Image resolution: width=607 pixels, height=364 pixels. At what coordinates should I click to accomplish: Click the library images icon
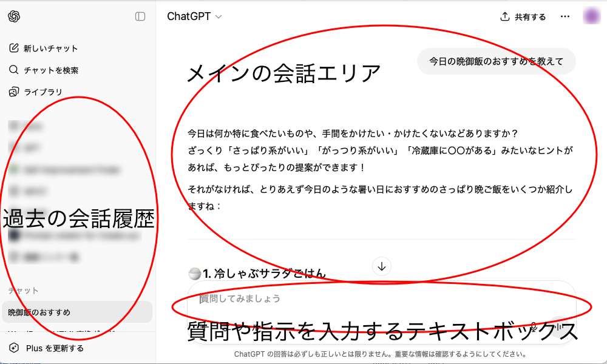point(13,92)
